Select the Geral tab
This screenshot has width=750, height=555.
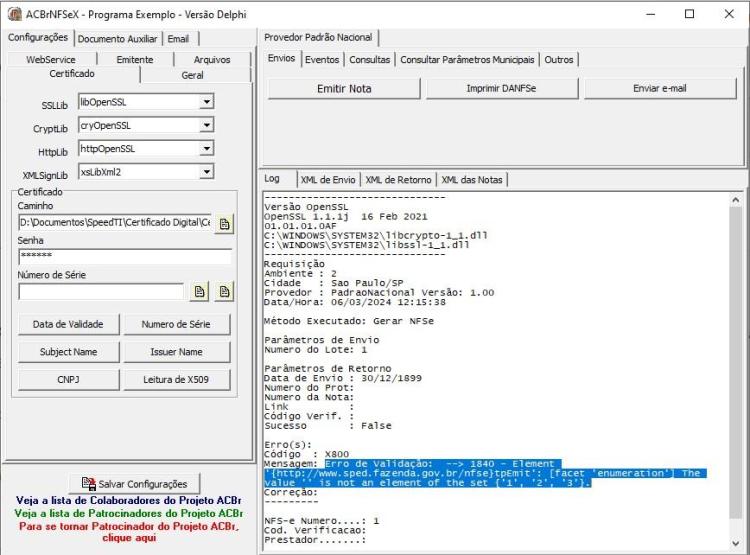coord(192,75)
